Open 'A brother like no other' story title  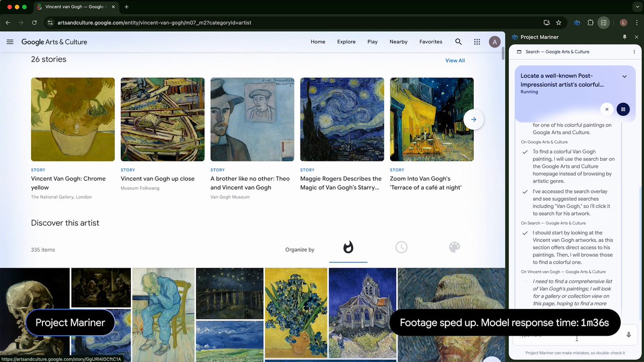(x=250, y=183)
